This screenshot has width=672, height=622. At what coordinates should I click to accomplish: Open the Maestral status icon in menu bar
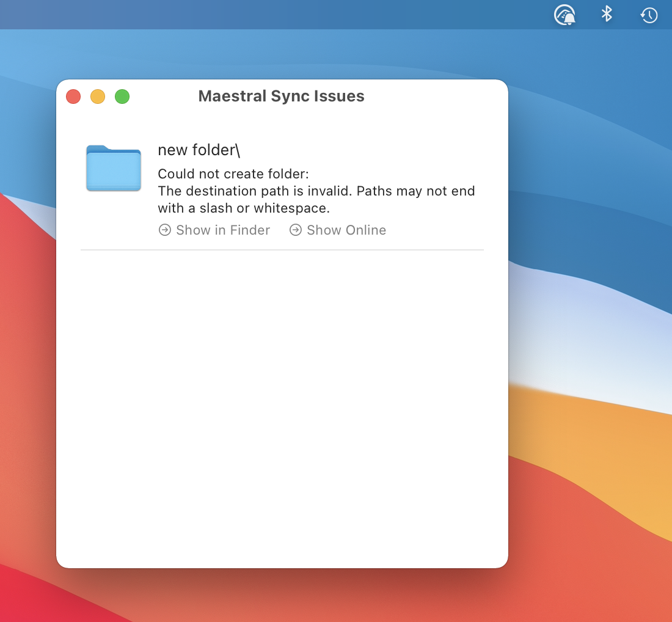pos(564,15)
